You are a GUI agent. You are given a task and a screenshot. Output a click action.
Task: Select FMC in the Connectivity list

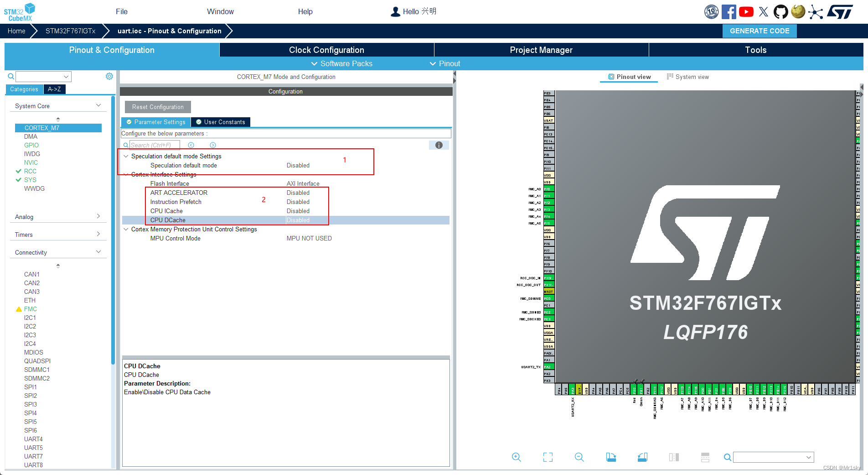pos(30,308)
